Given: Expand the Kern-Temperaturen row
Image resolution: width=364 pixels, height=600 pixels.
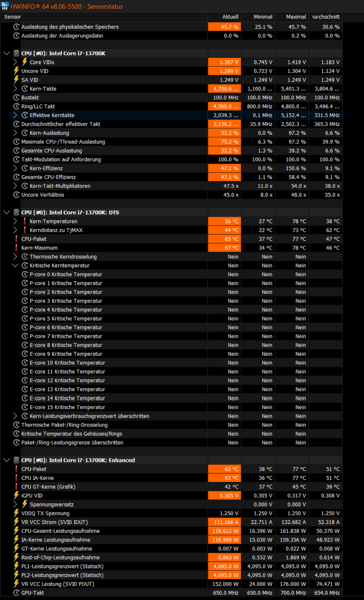Looking at the screenshot, I should click(x=15, y=221).
